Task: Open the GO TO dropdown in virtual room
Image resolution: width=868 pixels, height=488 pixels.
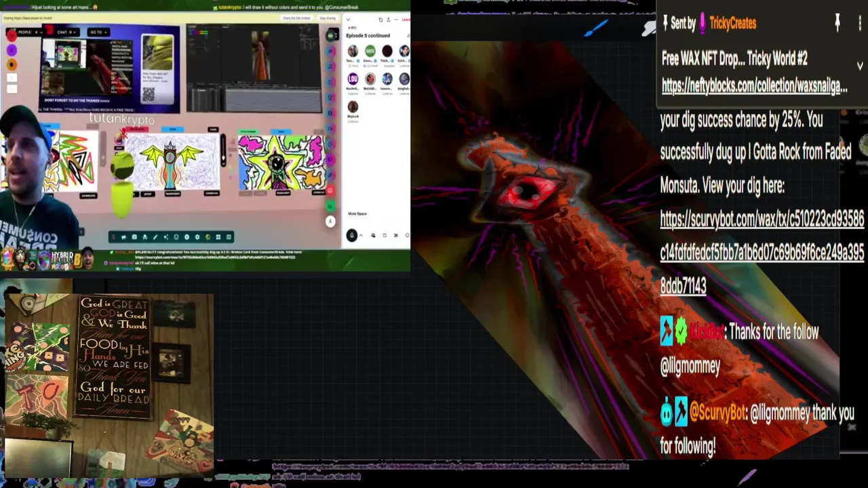Action: click(x=99, y=33)
